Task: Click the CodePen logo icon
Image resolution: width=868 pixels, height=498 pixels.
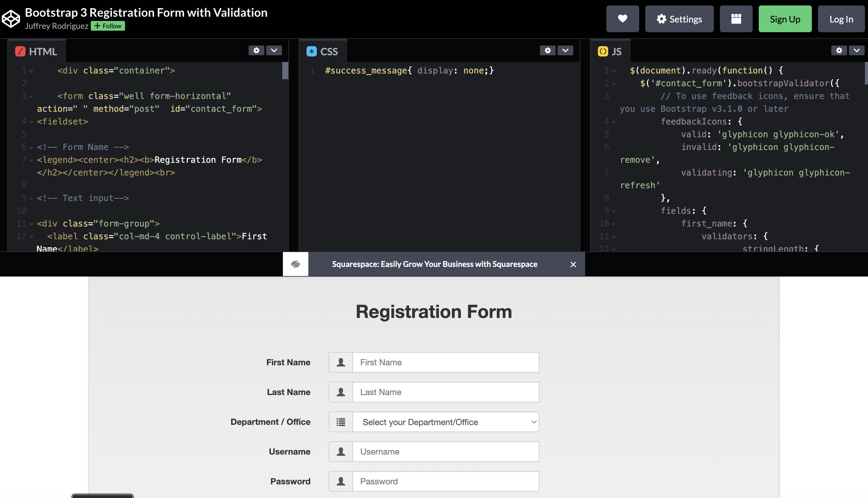Action: tap(11, 19)
